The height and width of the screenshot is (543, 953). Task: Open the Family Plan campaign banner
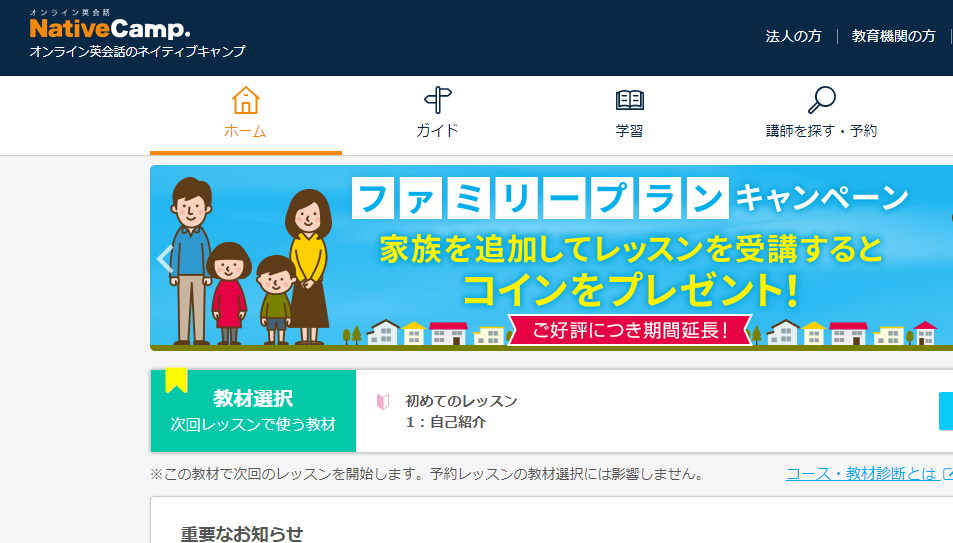click(x=551, y=258)
